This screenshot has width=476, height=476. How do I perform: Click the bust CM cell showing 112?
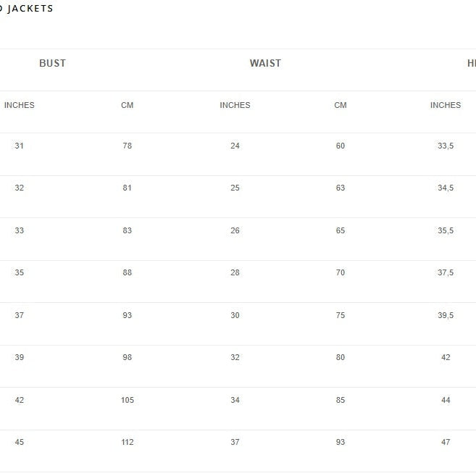click(128, 442)
